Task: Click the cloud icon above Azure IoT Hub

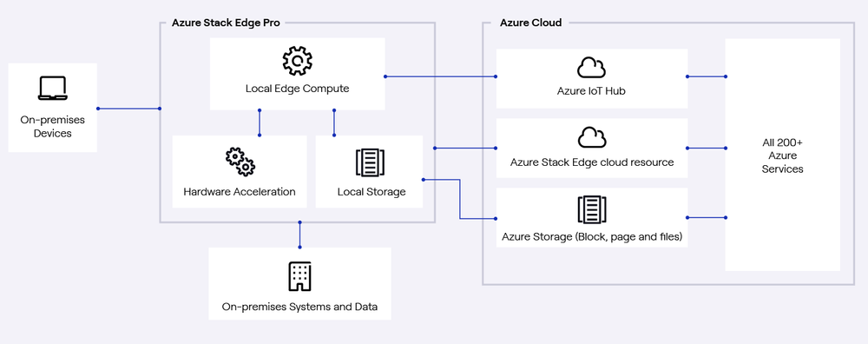Action: [591, 68]
